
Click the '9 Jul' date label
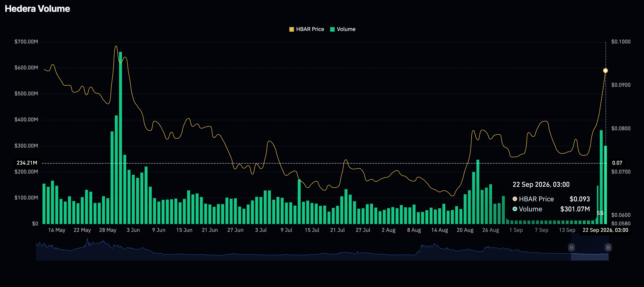[x=286, y=230]
